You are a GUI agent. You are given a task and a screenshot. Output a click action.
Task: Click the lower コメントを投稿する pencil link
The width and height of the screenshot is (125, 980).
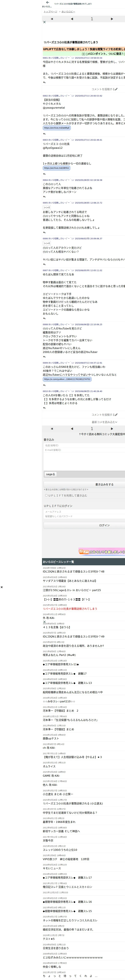click(104, 415)
